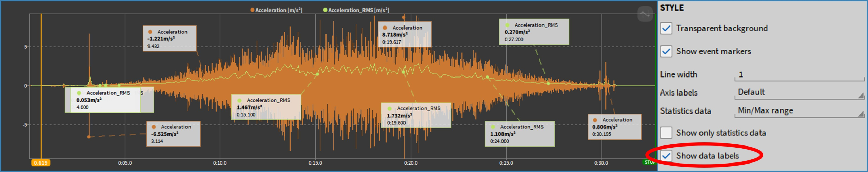Viewport: 868px width, 172px height.
Task: Click the Acceleration_RMS [m/s²] legend text
Action: coord(358,10)
